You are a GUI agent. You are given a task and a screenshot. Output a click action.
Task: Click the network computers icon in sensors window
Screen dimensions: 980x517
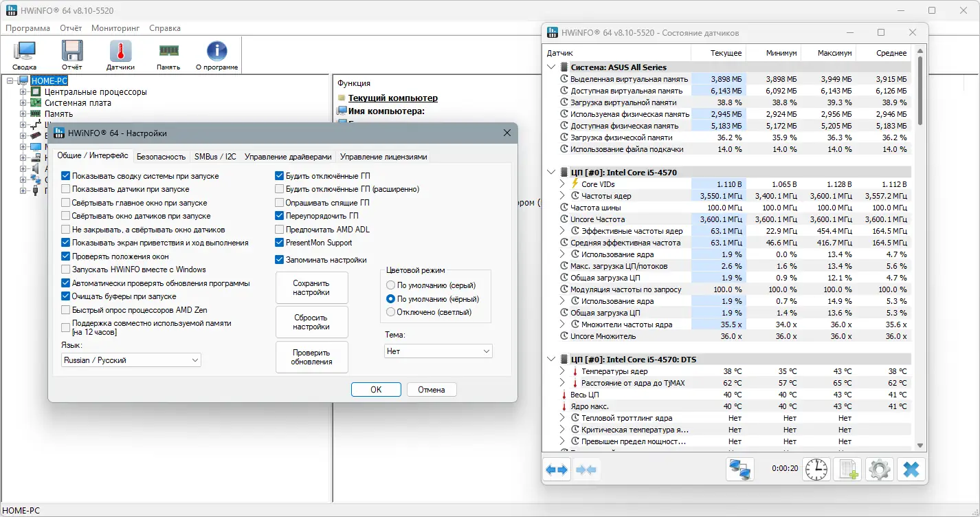pos(740,470)
